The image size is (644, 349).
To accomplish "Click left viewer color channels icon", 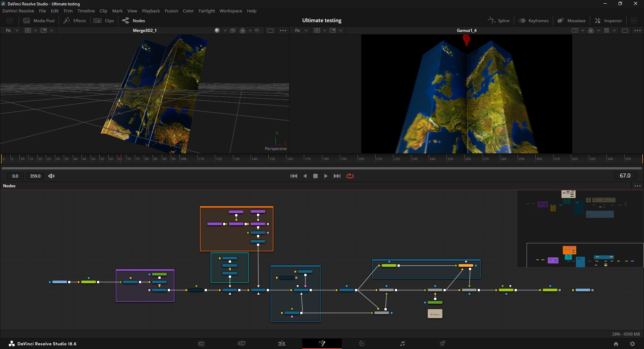I will click(243, 31).
